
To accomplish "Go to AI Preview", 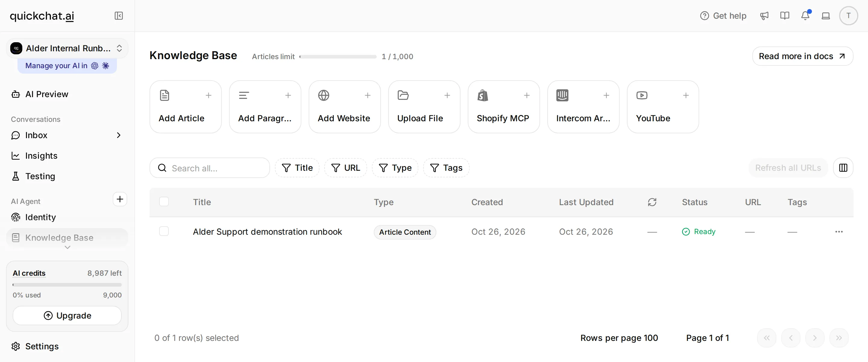I will [x=67, y=94].
